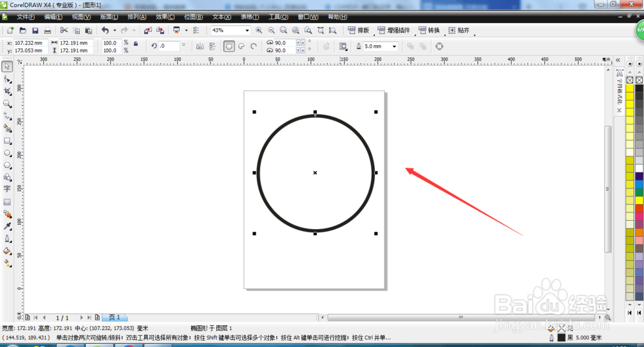Select the Table tool
The height and width of the screenshot is (347, 644).
pos(7,202)
